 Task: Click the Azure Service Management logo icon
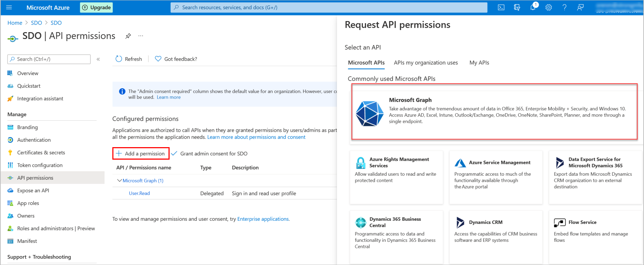tap(460, 163)
